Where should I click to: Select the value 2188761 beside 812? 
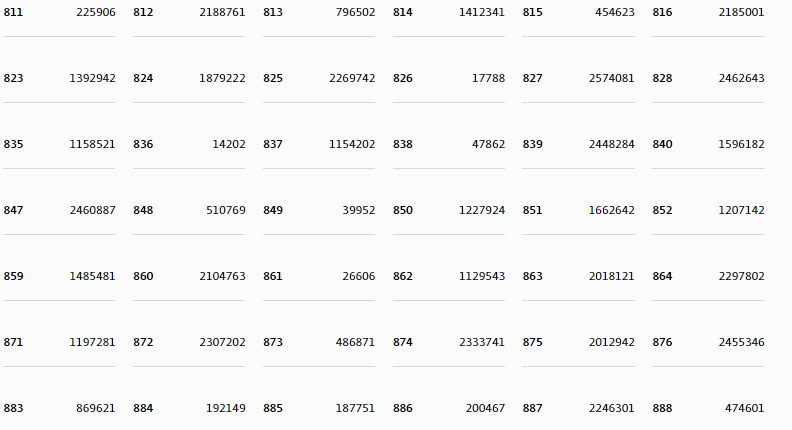tap(222, 12)
